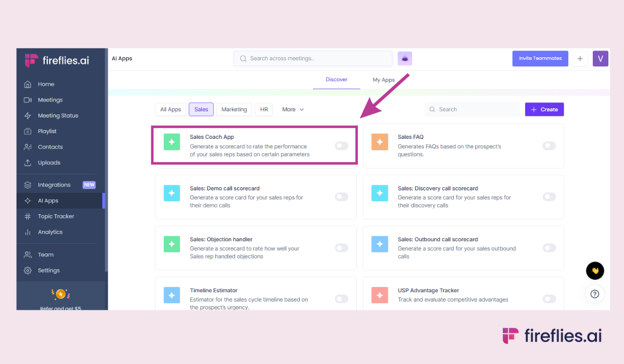The height and width of the screenshot is (364, 624).
Task: Click the purple bot icon beside search
Action: [405, 59]
